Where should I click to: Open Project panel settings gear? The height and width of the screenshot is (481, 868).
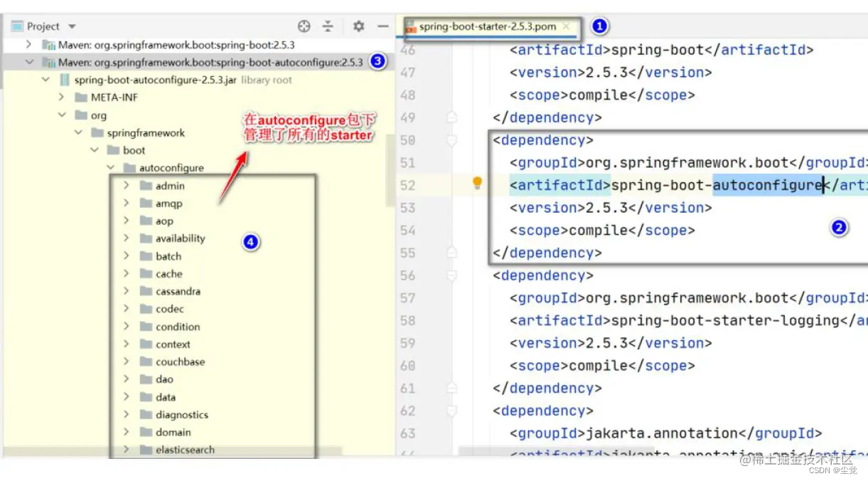[x=359, y=26]
